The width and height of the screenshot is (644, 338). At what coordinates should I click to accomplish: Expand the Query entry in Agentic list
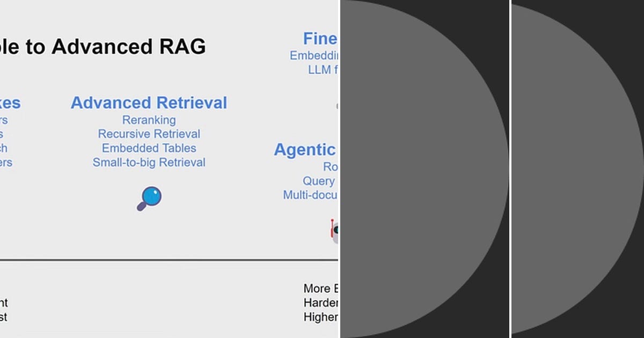point(319,181)
